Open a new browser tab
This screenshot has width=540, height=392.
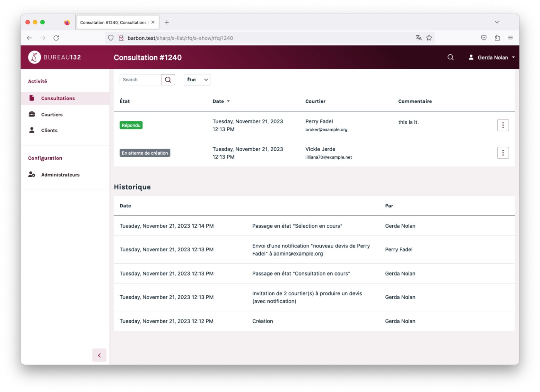tap(167, 22)
